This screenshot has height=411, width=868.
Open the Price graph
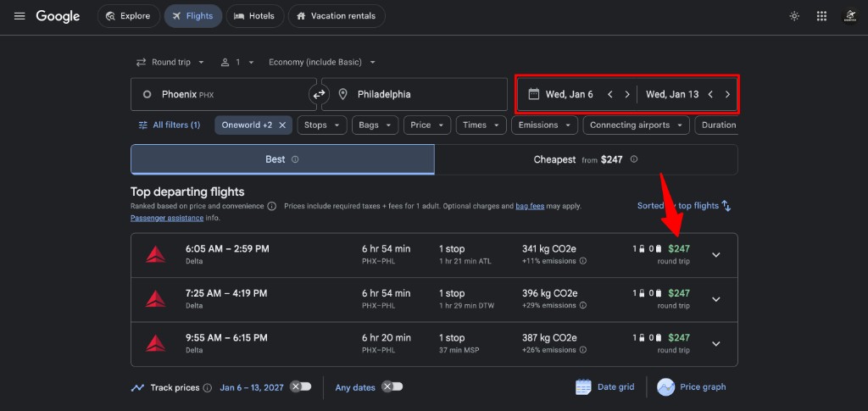[x=692, y=386]
